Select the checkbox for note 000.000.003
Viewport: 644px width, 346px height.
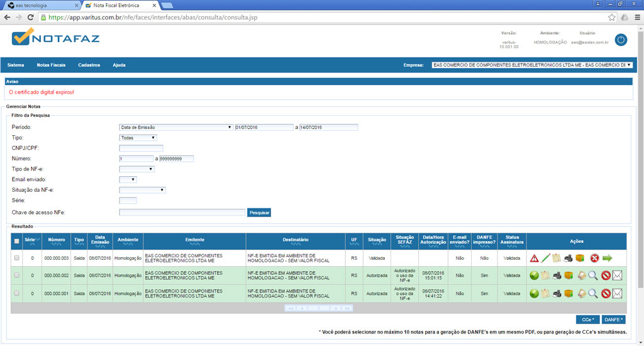(x=17, y=258)
